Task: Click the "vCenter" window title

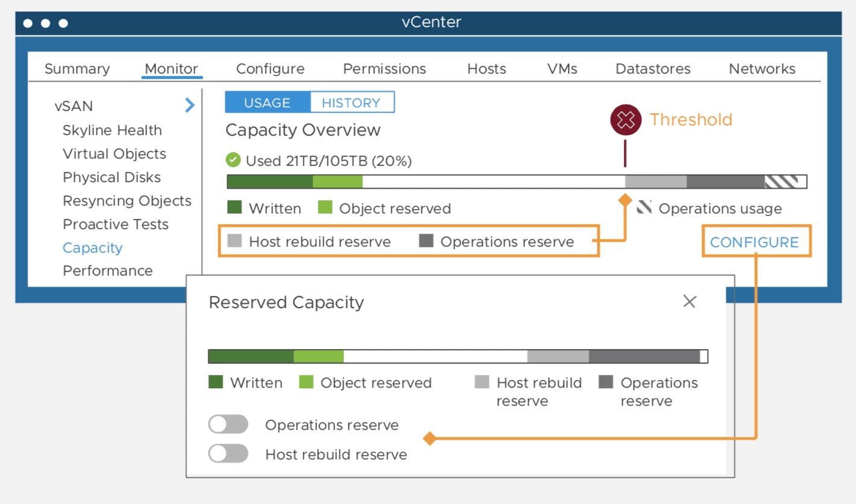Action: point(432,23)
